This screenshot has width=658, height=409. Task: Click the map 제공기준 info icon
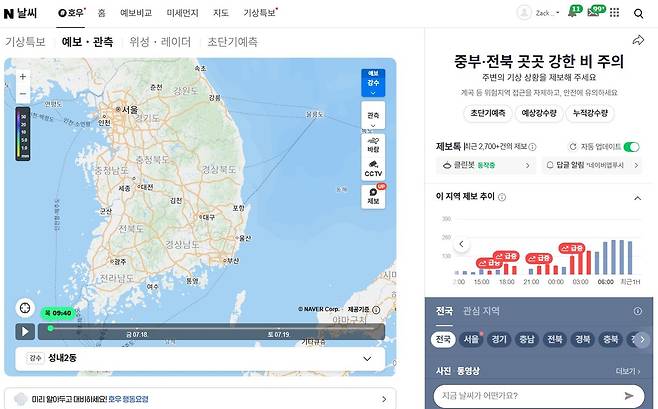(376, 310)
